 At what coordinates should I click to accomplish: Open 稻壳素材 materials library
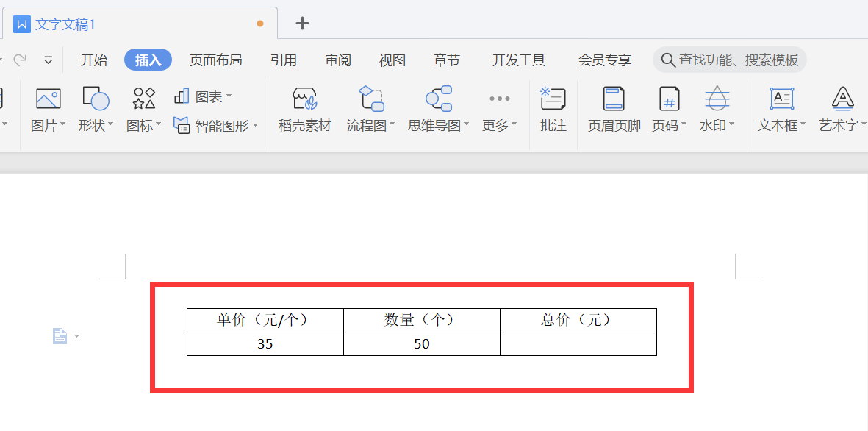[x=304, y=109]
